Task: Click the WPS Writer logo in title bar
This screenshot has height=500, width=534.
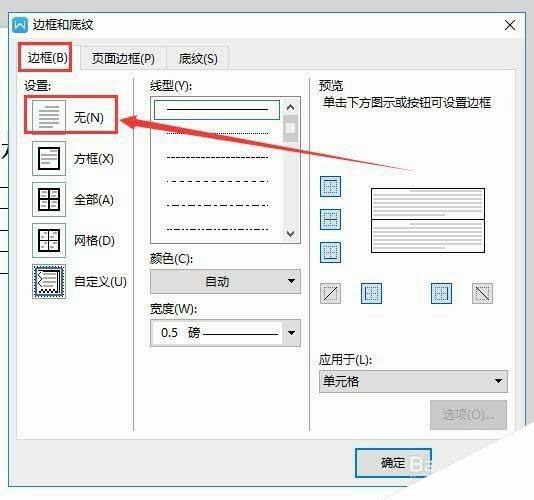Action: pyautogui.click(x=20, y=25)
